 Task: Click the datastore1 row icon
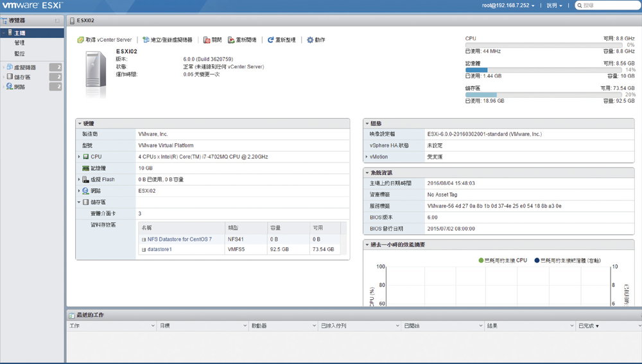point(144,249)
